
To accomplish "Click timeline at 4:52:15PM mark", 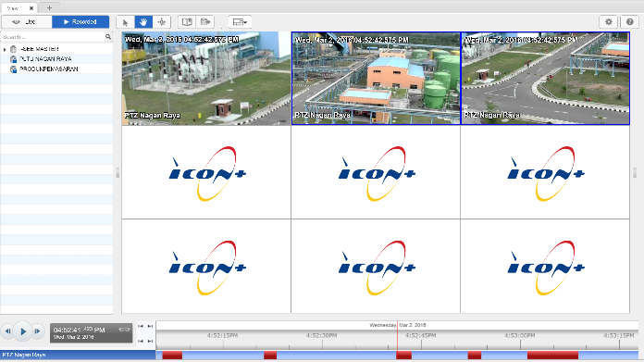I will (222, 336).
